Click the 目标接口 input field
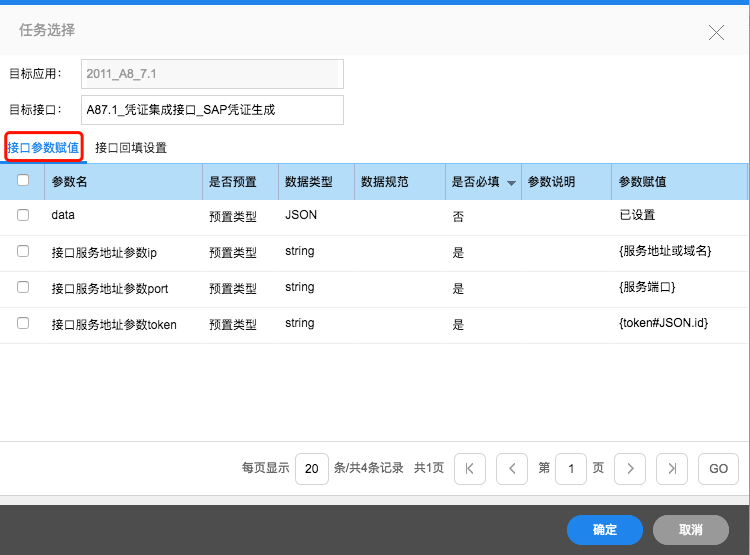This screenshot has width=750, height=555. [x=212, y=110]
